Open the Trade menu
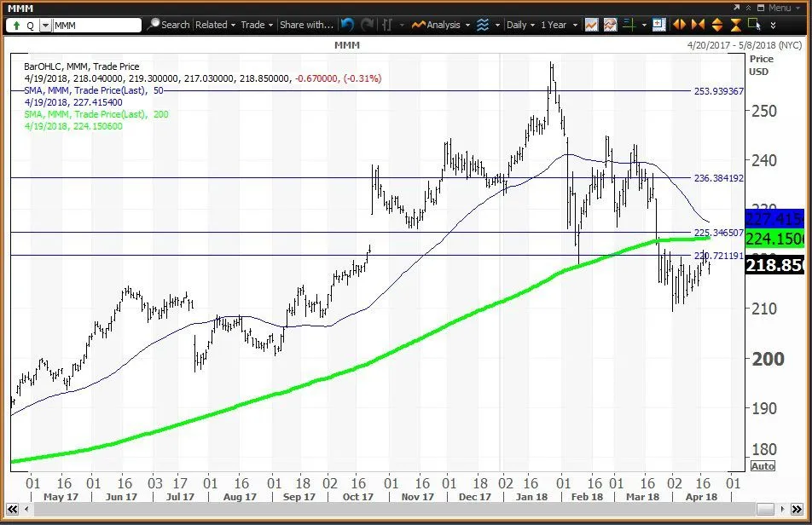This screenshot has height=525, width=812. pos(257,25)
